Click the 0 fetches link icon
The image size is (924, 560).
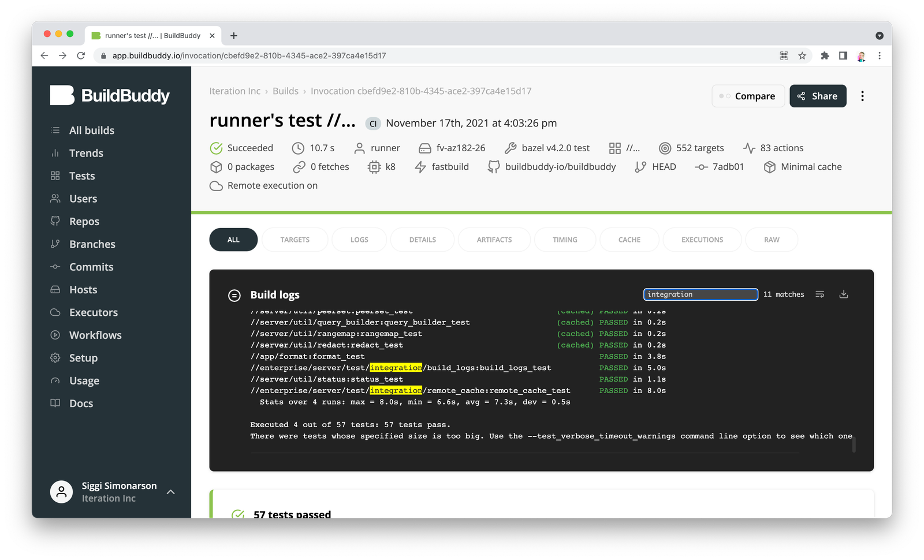click(299, 167)
